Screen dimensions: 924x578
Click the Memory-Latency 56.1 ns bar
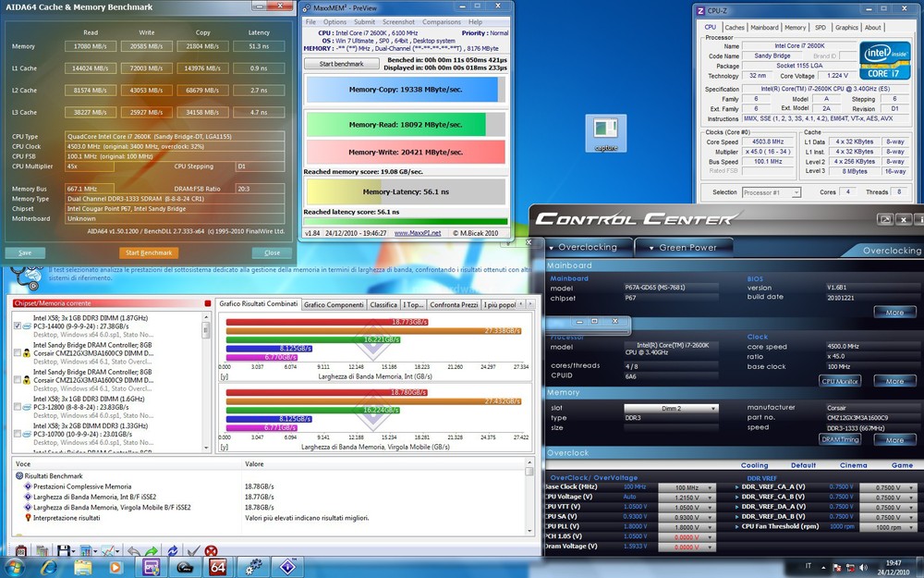(406, 191)
